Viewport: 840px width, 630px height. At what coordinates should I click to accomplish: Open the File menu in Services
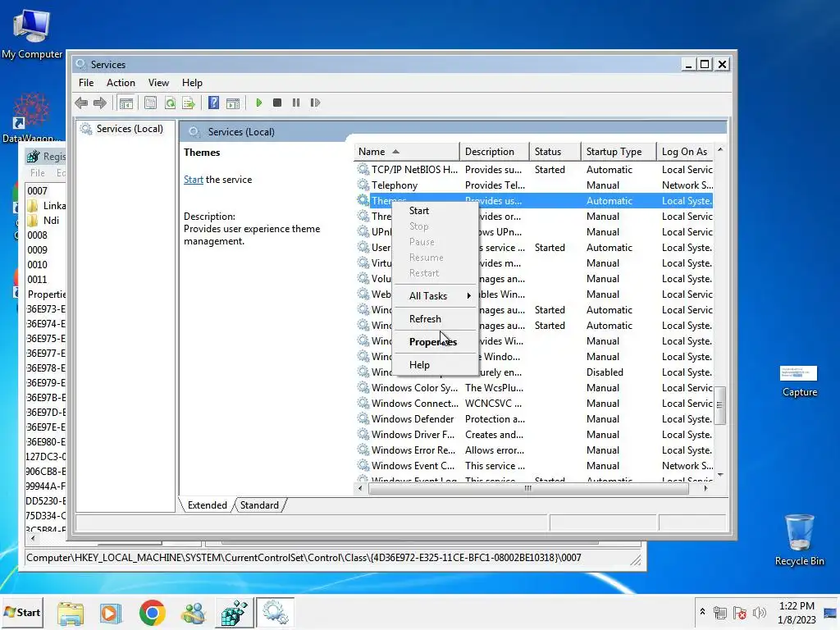tap(85, 83)
